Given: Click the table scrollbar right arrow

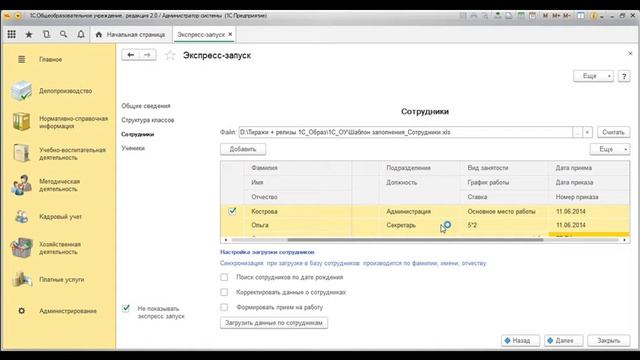Looking at the screenshot, I should pyautogui.click(x=624, y=240).
